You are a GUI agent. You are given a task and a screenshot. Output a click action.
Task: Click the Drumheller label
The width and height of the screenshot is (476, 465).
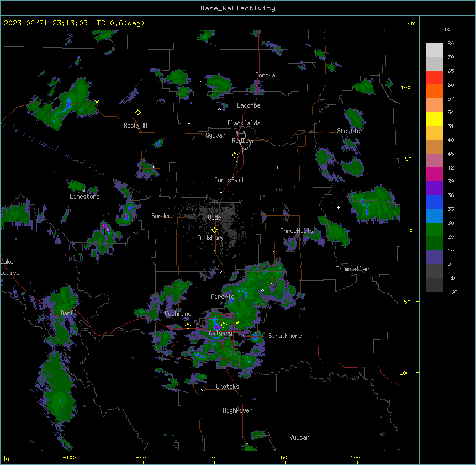point(352,269)
